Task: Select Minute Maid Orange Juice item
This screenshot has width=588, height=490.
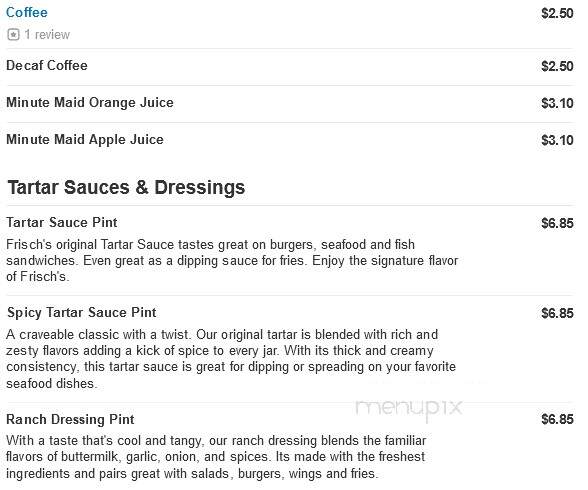Action: (x=90, y=102)
